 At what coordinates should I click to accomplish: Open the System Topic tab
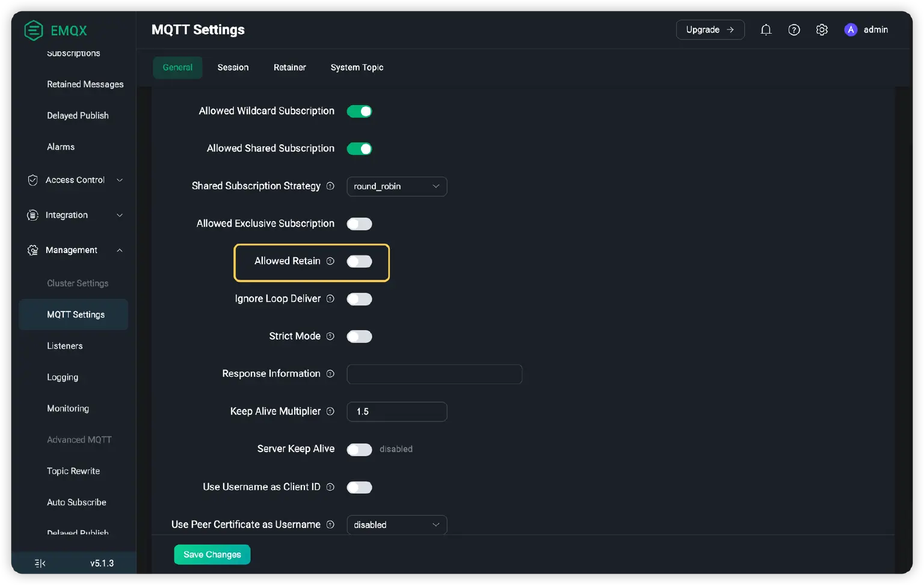coord(357,67)
